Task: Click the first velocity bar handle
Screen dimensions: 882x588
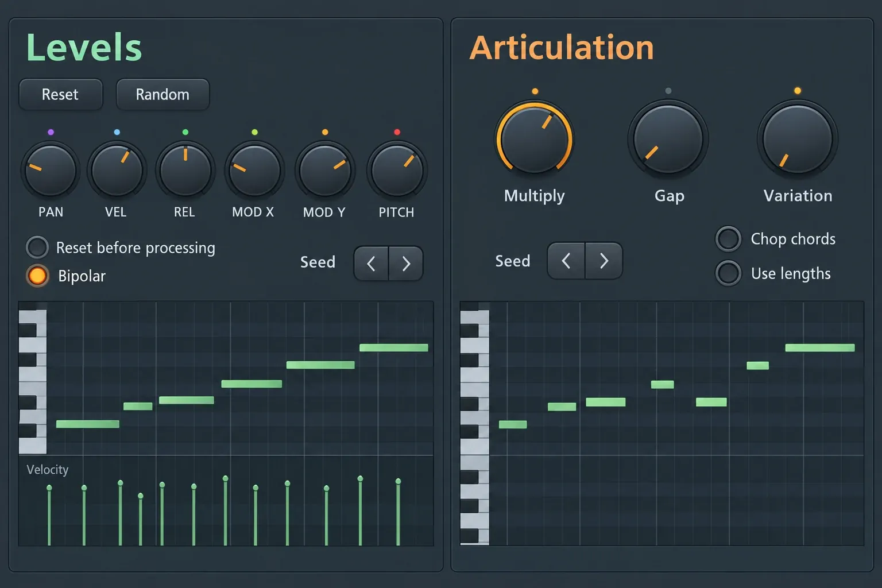Action: click(x=49, y=488)
